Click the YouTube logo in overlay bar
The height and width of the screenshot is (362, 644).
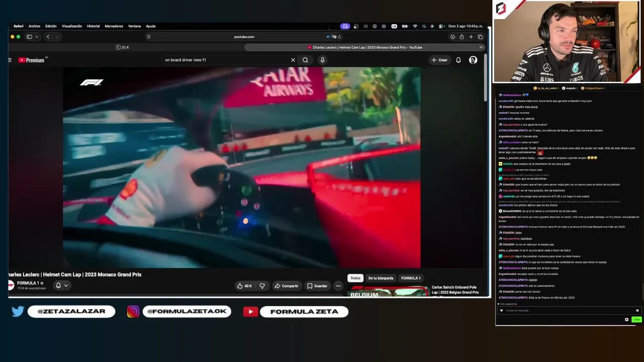251,312
